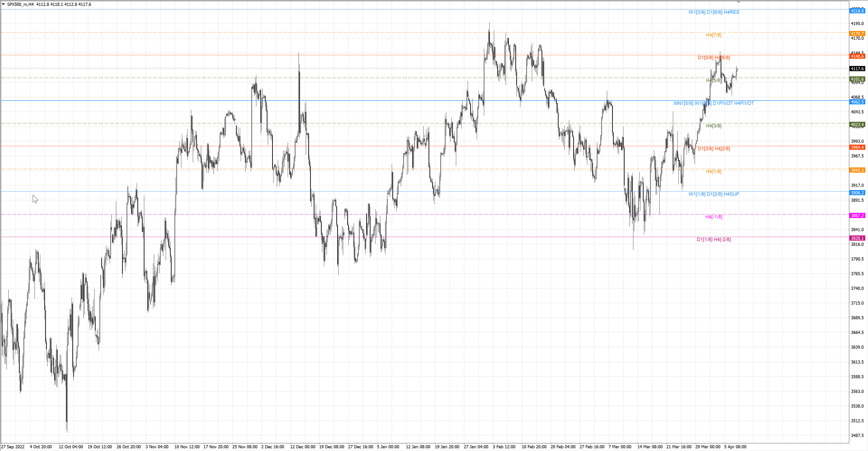Screen dimensions: 868x451
Task: Select the magenta 3867.2 price tag
Action: tap(857, 216)
